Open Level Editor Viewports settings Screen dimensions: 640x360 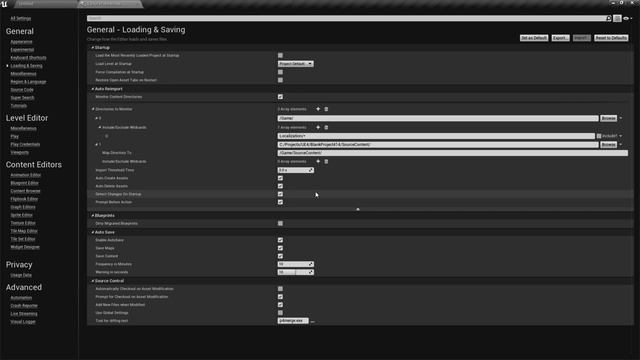point(20,152)
